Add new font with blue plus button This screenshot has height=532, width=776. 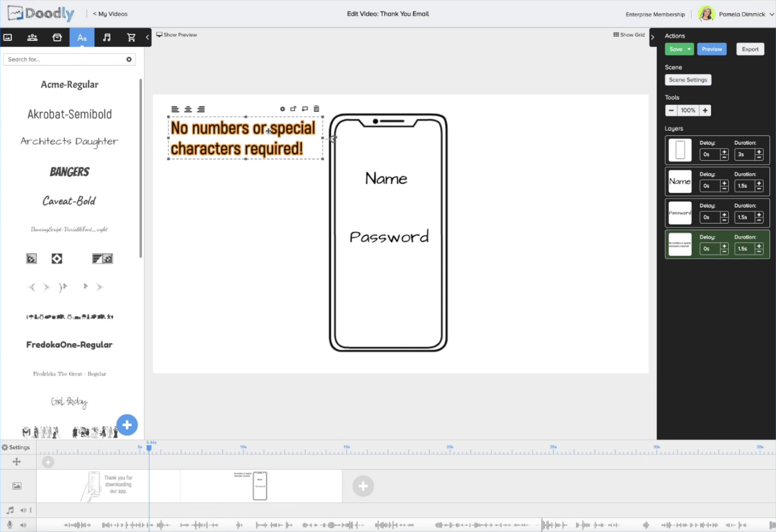127,425
